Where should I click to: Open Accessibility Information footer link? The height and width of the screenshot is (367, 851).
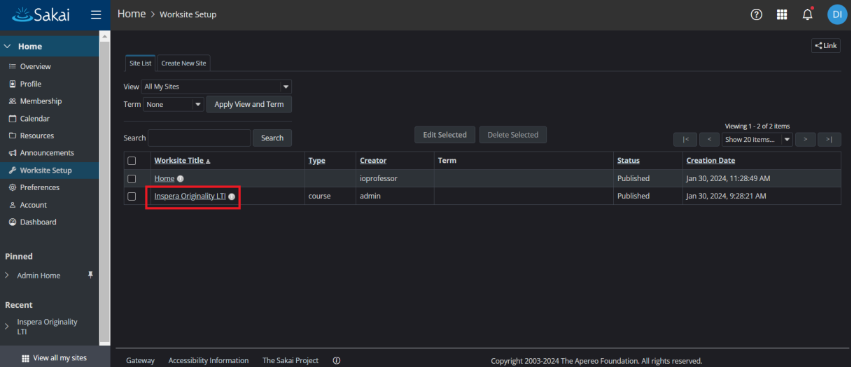pos(208,360)
